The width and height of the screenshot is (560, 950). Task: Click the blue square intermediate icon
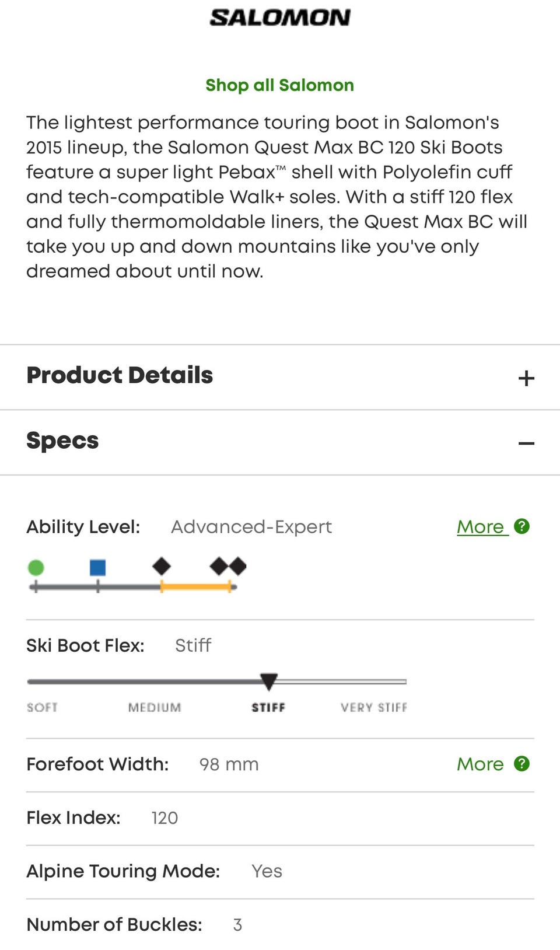click(98, 567)
